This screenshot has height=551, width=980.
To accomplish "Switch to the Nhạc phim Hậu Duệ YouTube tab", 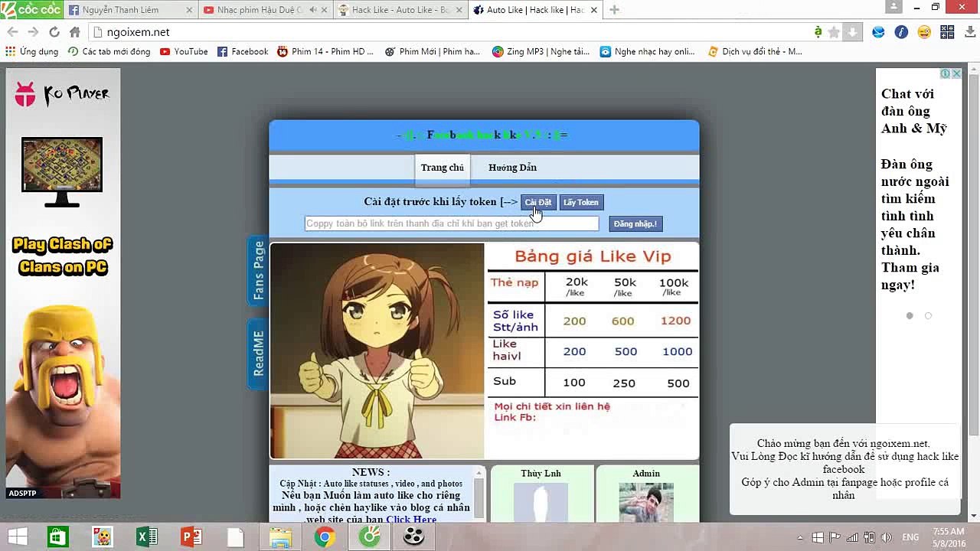I will (x=265, y=10).
